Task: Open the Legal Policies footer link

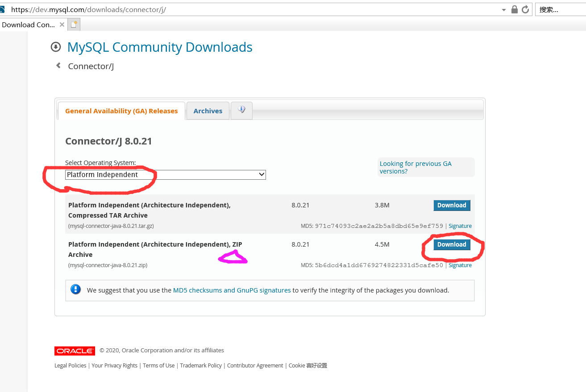Action: pyautogui.click(x=71, y=365)
